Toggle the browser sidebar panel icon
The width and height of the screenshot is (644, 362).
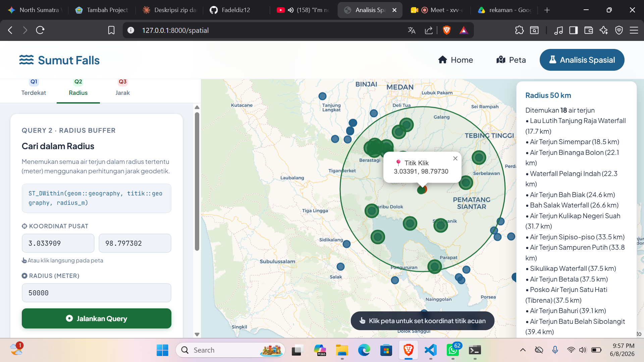(x=573, y=30)
